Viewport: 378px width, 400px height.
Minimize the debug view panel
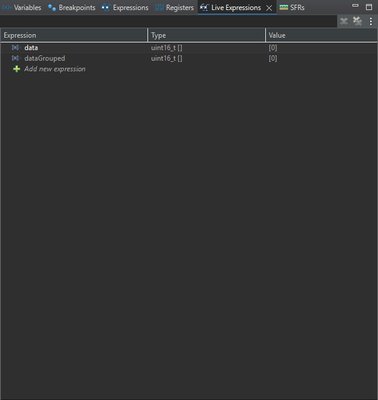click(355, 6)
